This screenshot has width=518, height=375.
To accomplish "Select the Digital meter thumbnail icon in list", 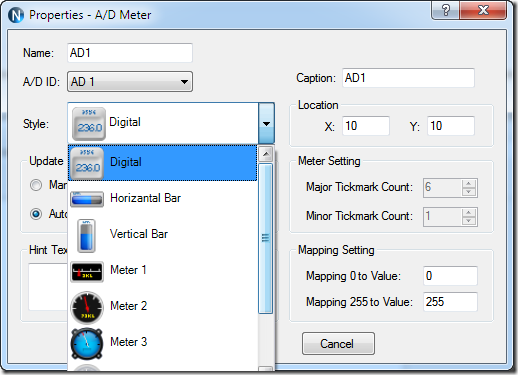I will click(x=87, y=163).
